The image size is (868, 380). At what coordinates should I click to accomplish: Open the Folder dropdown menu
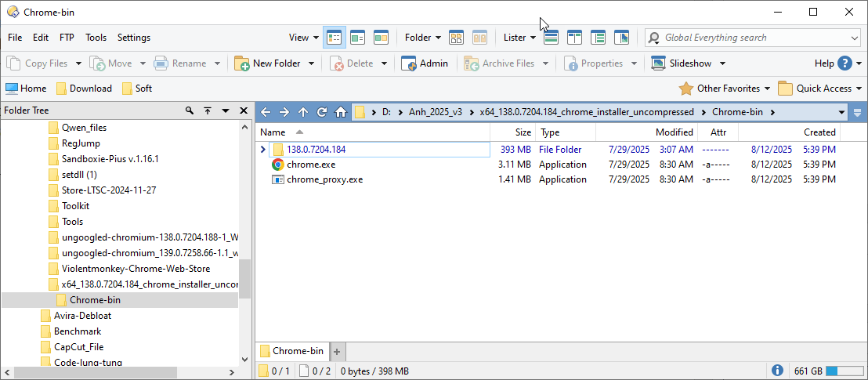click(423, 38)
